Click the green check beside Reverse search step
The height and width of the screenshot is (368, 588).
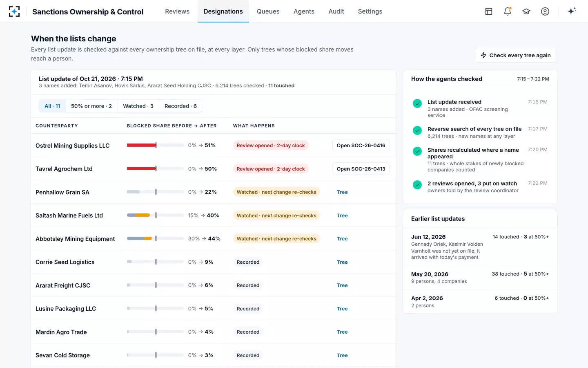pyautogui.click(x=417, y=130)
